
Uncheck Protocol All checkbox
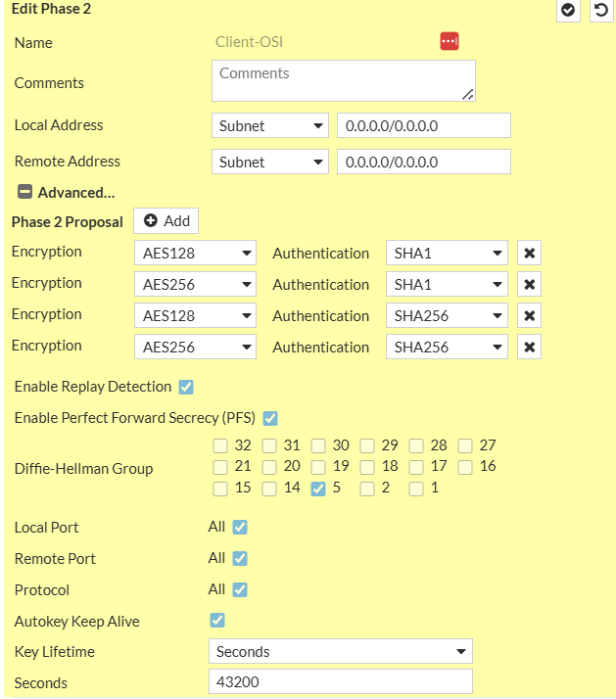click(240, 589)
